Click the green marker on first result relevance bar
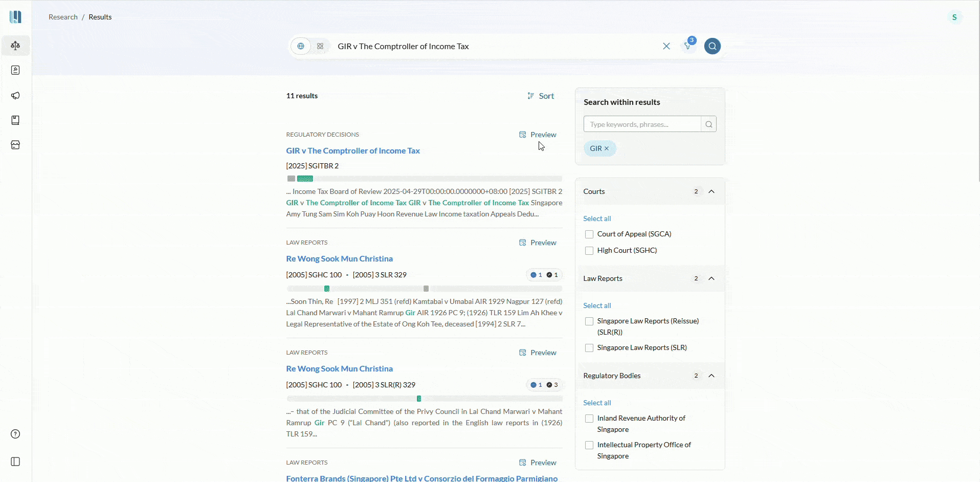The image size is (980, 482). coord(305,179)
